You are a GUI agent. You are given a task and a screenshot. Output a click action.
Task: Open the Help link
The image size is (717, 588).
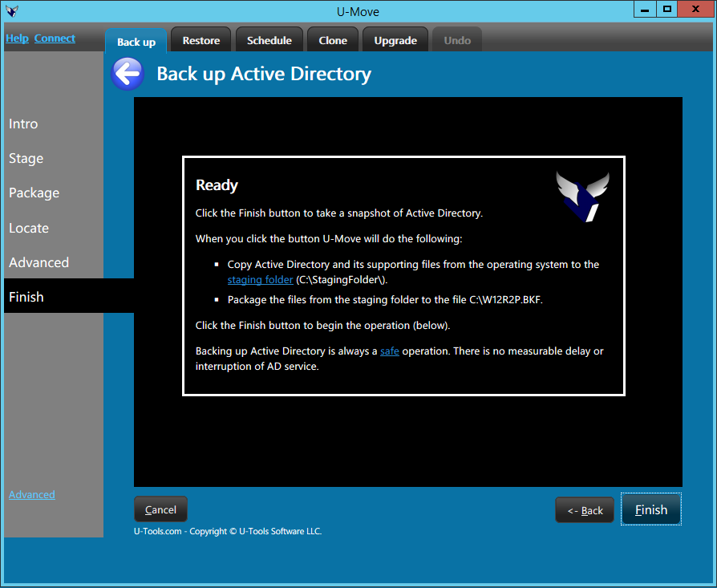coord(17,39)
